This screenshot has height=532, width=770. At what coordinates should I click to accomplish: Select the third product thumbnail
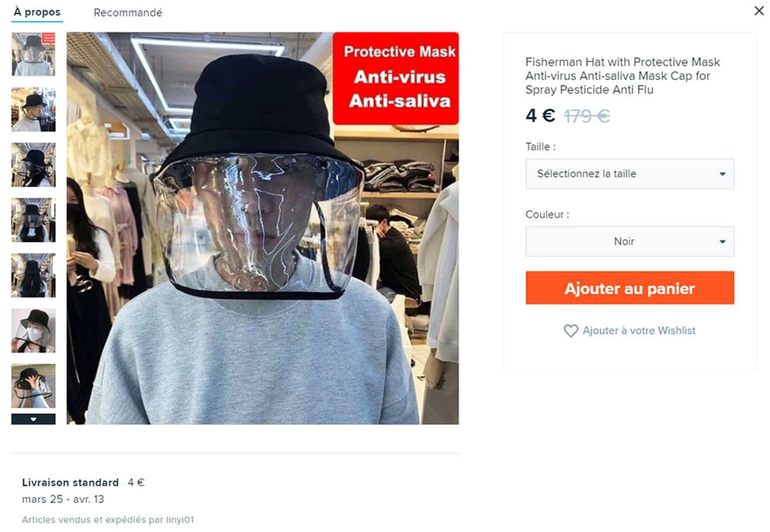pyautogui.click(x=33, y=165)
